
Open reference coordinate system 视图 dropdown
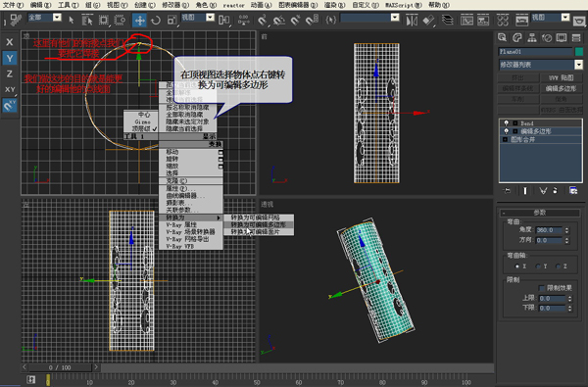[x=211, y=18]
